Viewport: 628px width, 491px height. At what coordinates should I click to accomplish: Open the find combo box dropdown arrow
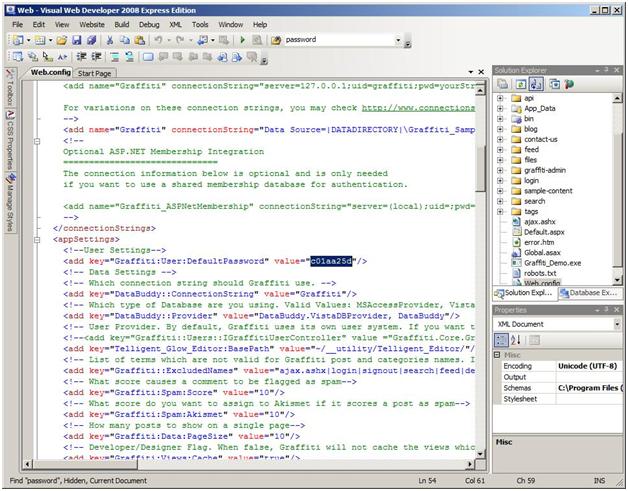pos(398,40)
